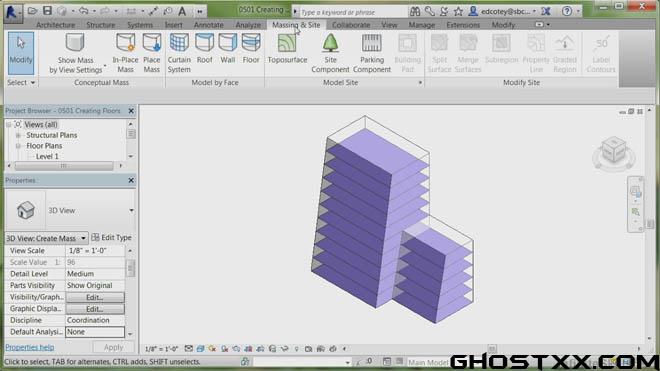Pick the Floor by face tool

click(x=251, y=49)
